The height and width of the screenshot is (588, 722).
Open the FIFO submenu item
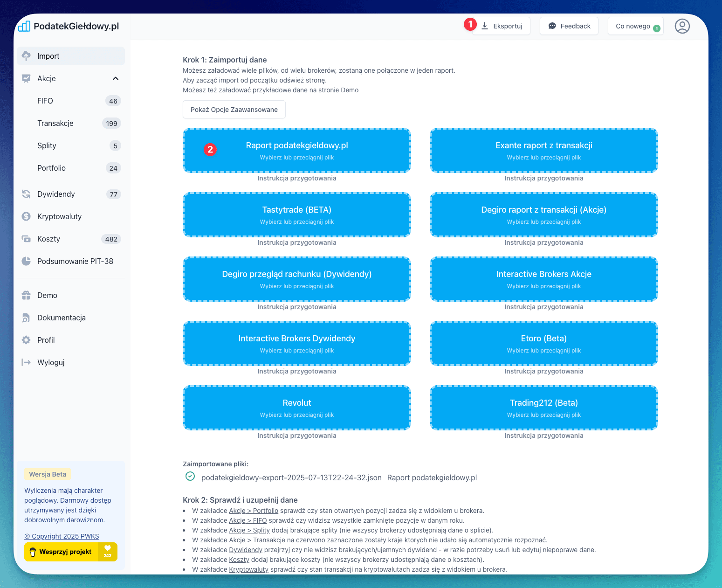point(45,101)
